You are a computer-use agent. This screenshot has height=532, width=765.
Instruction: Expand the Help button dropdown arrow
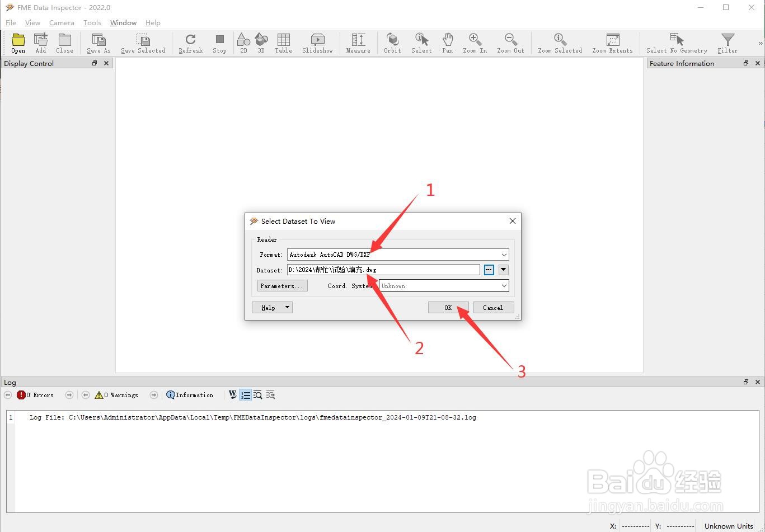click(x=288, y=308)
